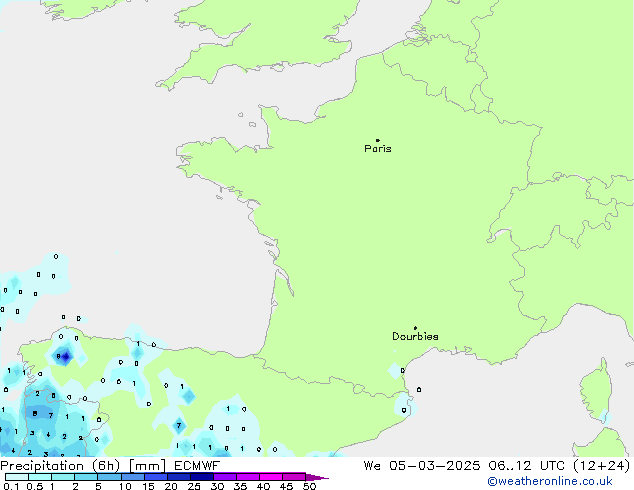Viewport: 634px width, 490px height.
Task: Click the legend arrow tip beyond 50 mm
Action: pyautogui.click(x=317, y=477)
